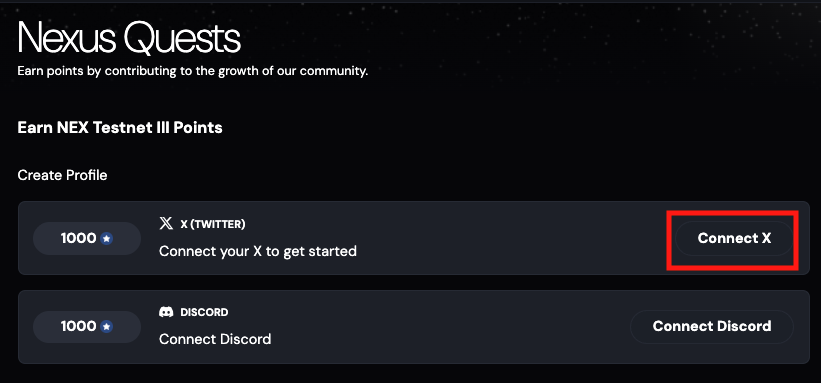
Task: Click the Connect Discord button
Action: pos(712,326)
